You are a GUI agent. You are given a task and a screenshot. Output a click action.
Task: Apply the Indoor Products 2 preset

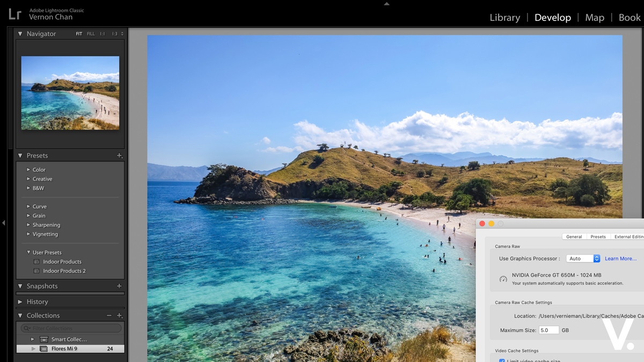(64, 271)
